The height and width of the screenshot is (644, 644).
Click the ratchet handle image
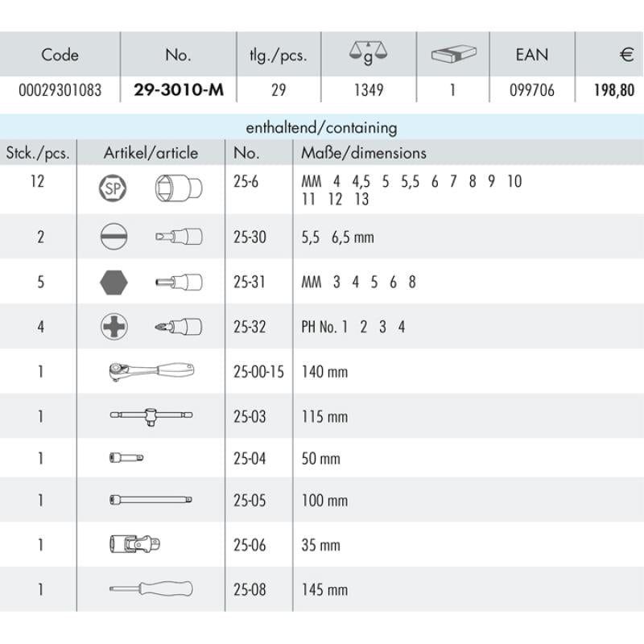151,371
